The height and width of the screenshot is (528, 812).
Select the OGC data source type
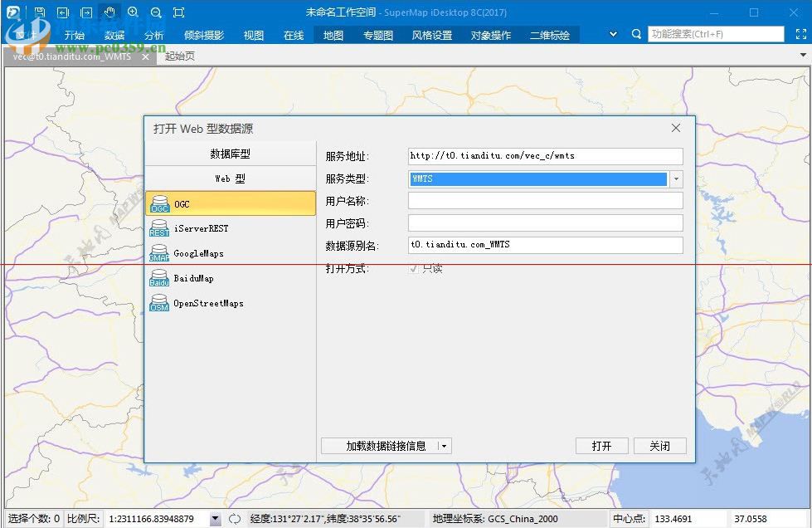(x=159, y=203)
